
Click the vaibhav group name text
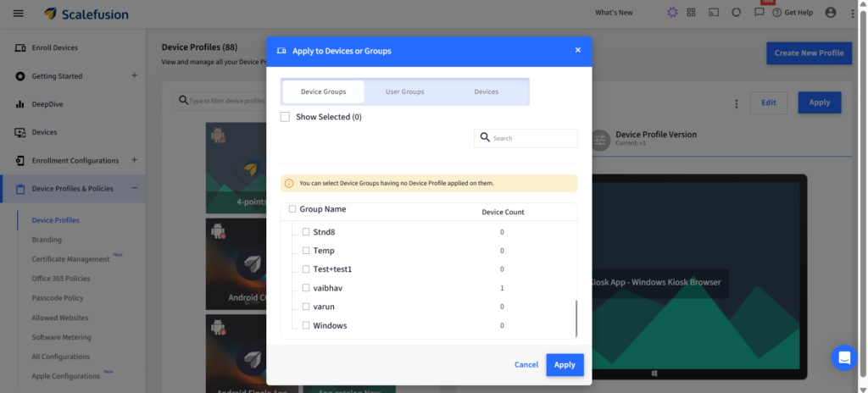[328, 288]
